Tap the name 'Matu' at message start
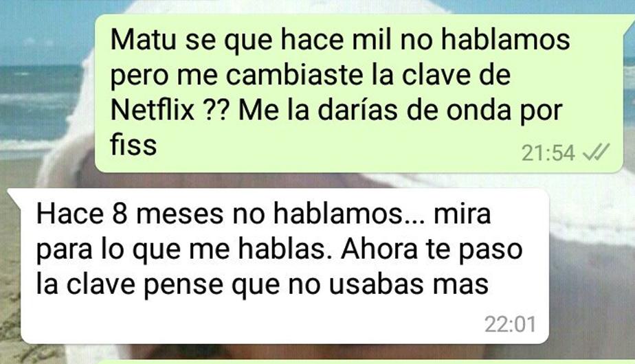This screenshot has width=635, height=364. coord(144,40)
